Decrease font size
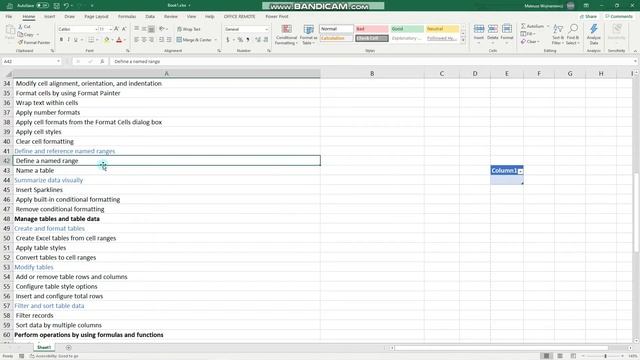 (x=124, y=29)
